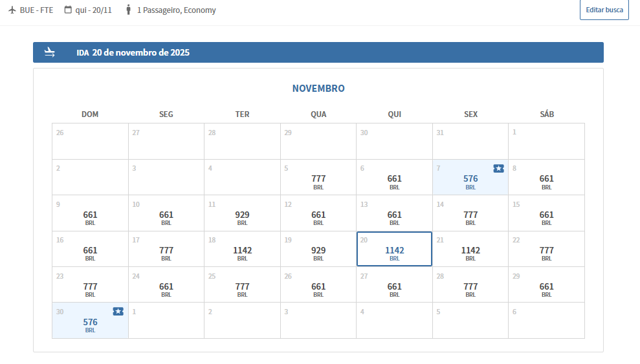Click the calendar icon beside qui - 20/11
The height and width of the screenshot is (364, 640).
[68, 10]
